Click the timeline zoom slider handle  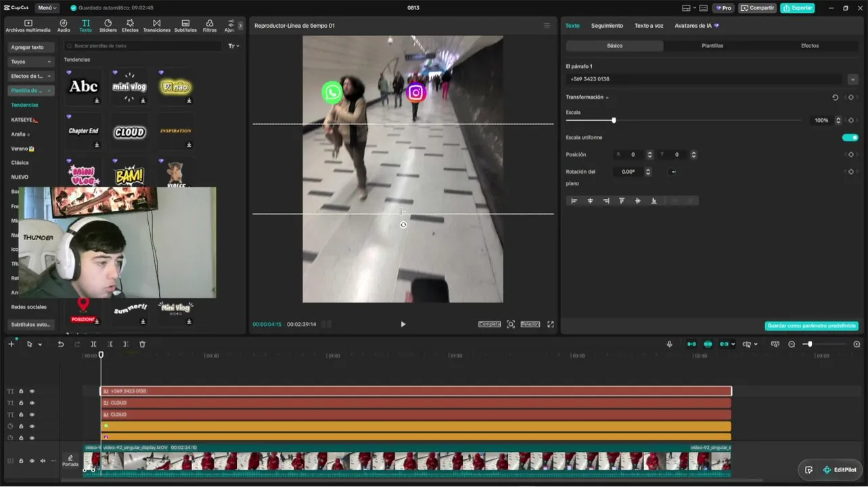810,344
